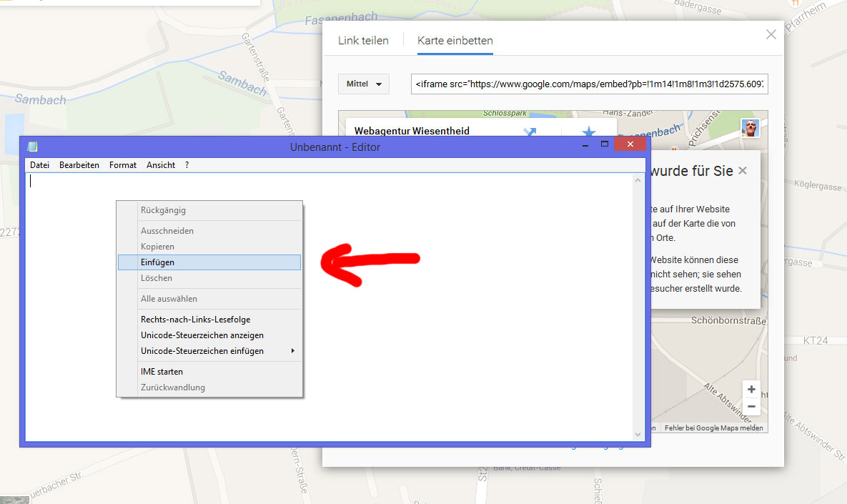The width and height of the screenshot is (847, 504).
Task: Open the Mittel size dropdown
Action: click(x=363, y=84)
